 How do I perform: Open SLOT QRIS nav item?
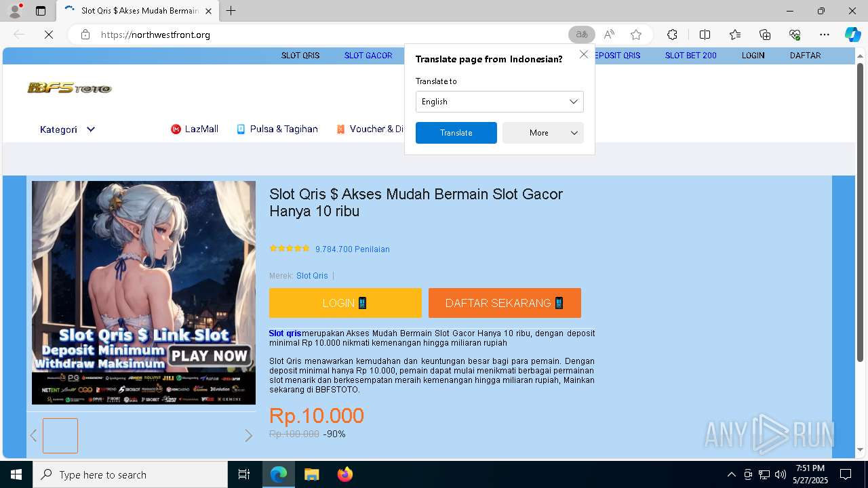point(300,56)
